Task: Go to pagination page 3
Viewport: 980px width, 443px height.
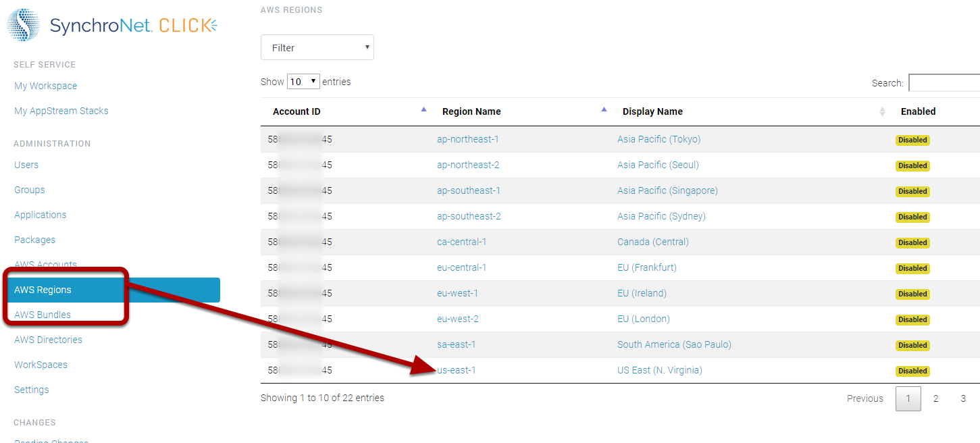Action: tap(963, 398)
